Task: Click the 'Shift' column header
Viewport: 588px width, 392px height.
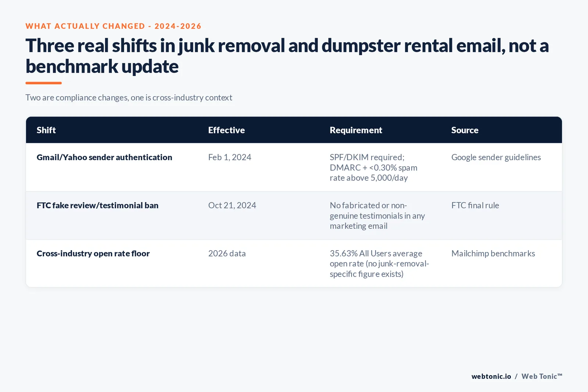Action: click(46, 130)
